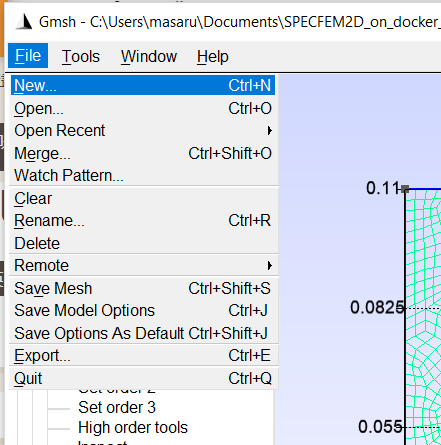The image size is (441, 445).
Task: Open the Tools menu
Action: coord(81,56)
